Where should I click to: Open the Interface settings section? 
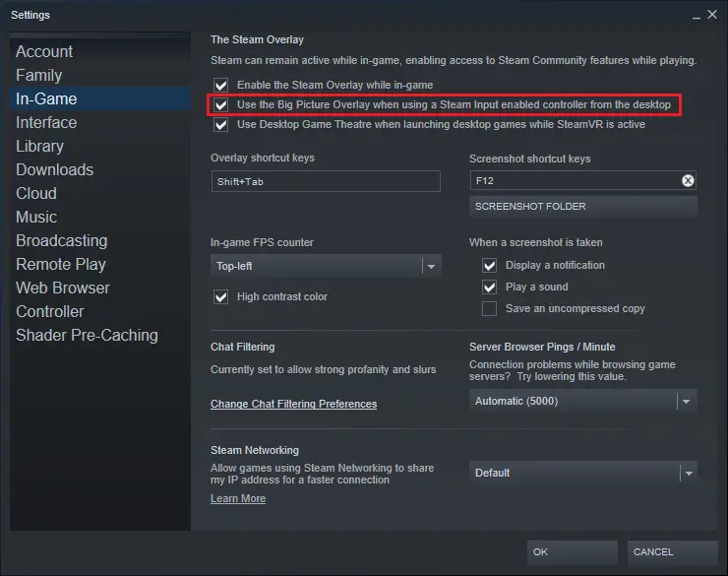pos(99,123)
